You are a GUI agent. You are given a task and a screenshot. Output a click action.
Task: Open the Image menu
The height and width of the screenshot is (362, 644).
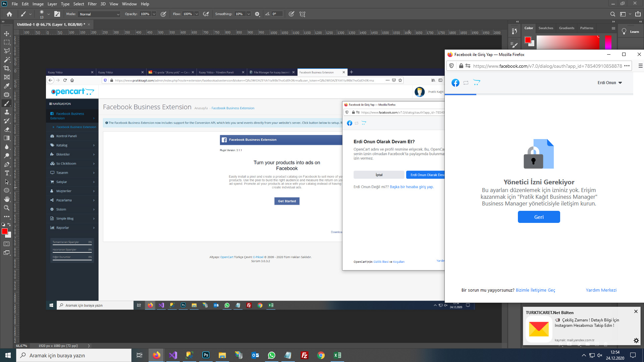point(38,4)
